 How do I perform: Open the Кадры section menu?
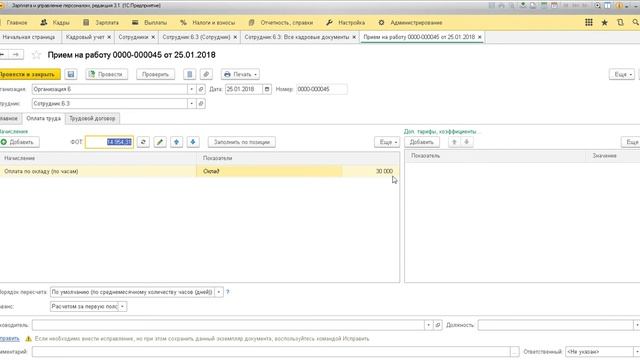point(55,23)
